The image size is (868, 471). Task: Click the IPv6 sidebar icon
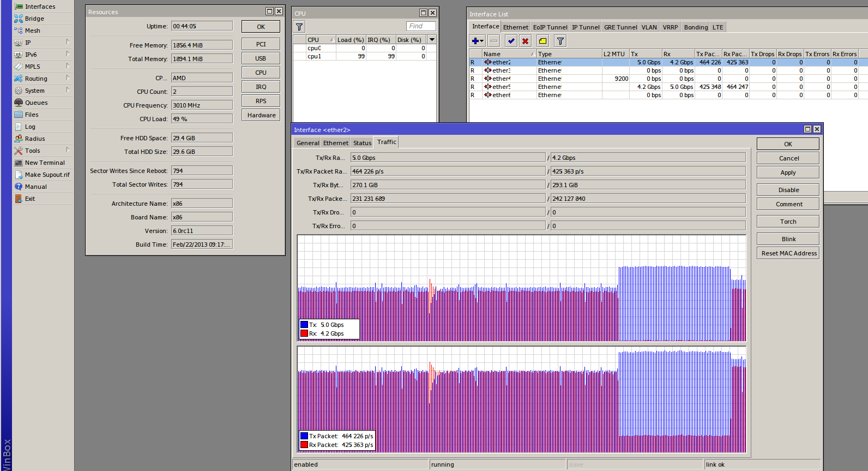(x=19, y=55)
